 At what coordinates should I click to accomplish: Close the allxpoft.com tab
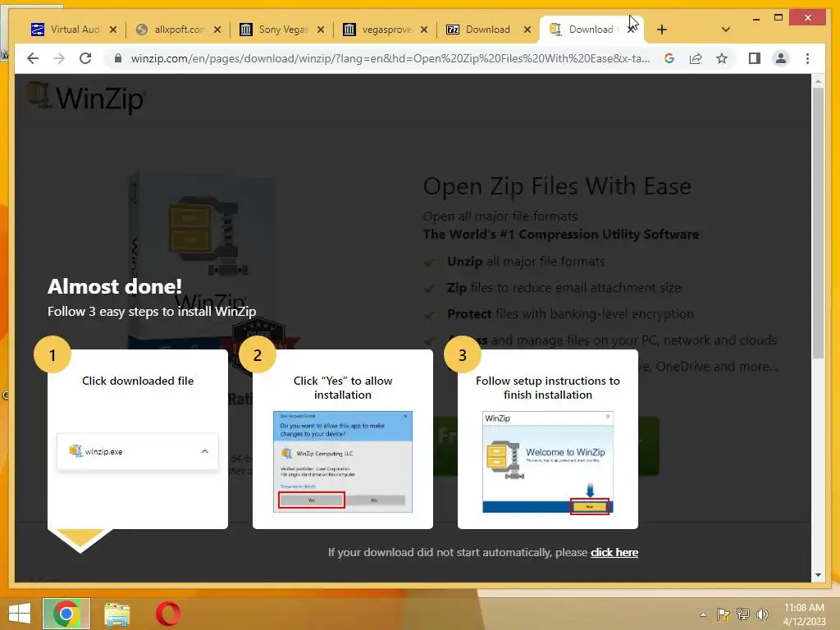[217, 30]
